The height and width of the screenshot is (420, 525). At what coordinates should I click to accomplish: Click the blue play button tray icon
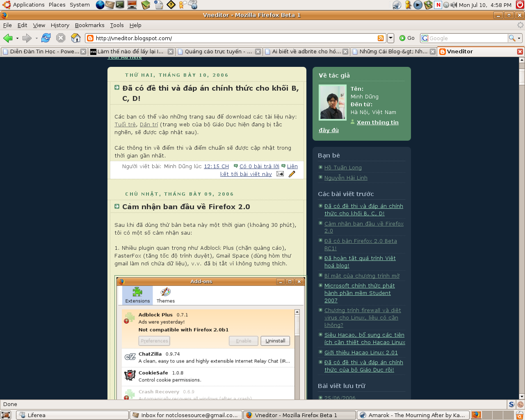point(418,5)
